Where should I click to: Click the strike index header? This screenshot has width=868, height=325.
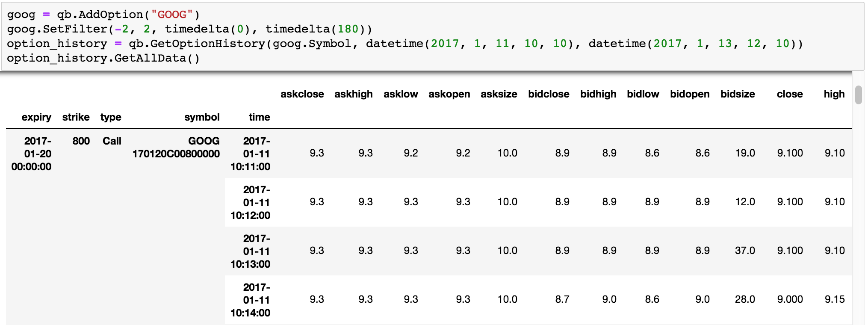(x=76, y=117)
